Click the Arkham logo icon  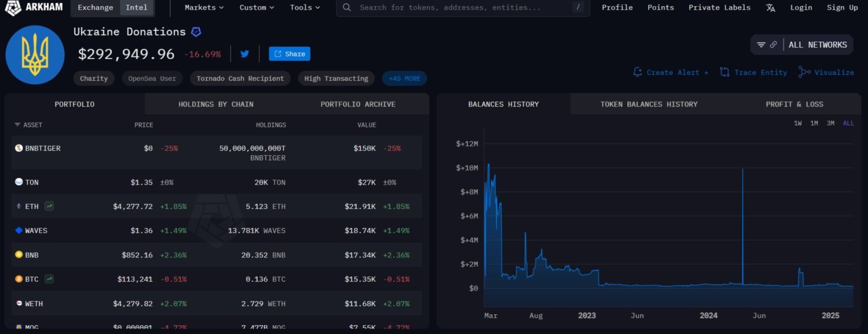tap(13, 8)
